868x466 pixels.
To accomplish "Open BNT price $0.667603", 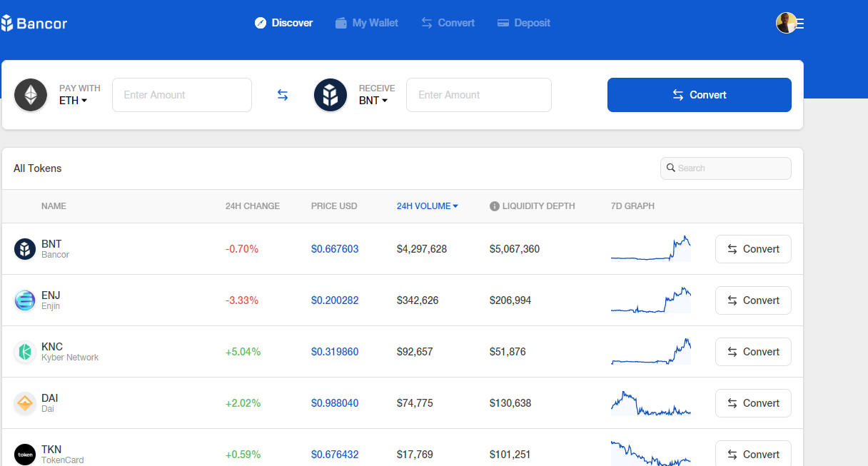I will pos(335,249).
